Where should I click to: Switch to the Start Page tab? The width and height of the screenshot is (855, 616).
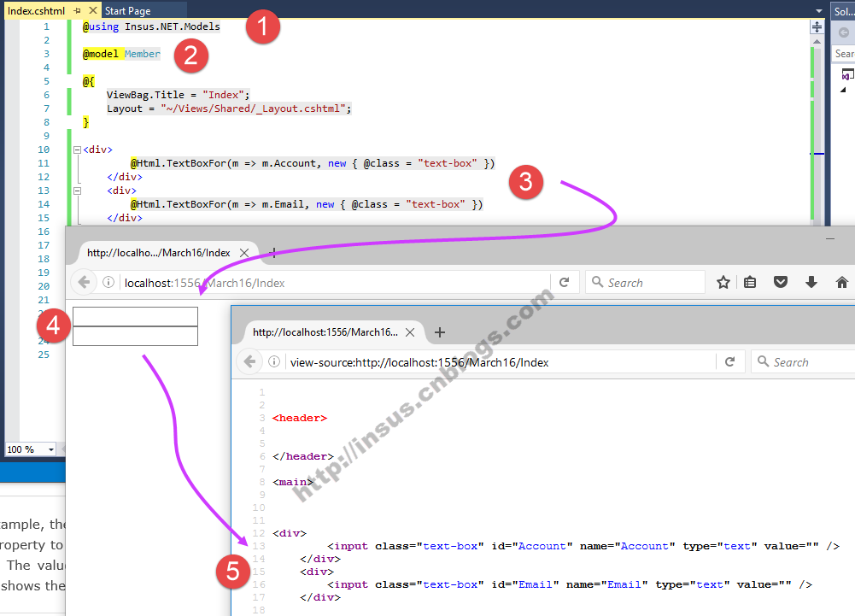127,11
